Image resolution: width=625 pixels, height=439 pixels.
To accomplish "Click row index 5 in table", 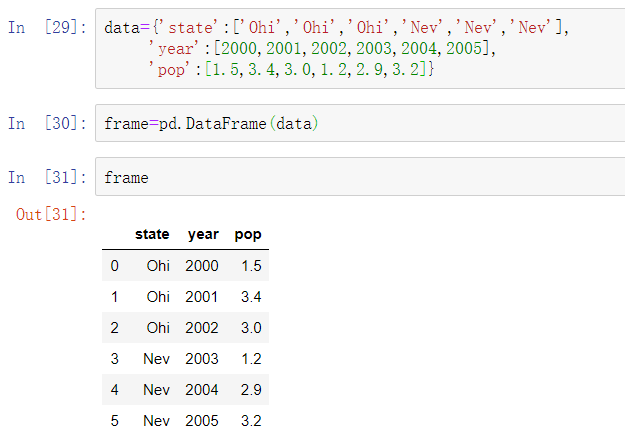I will [114, 421].
